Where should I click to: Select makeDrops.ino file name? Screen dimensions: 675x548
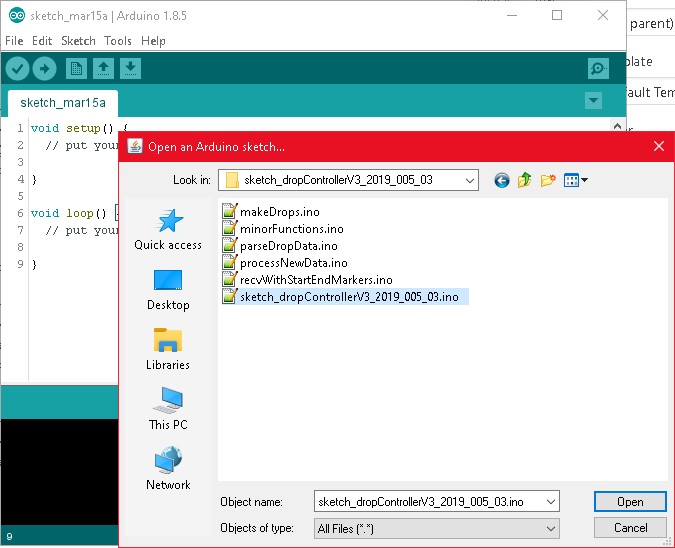pyautogui.click(x=280, y=212)
